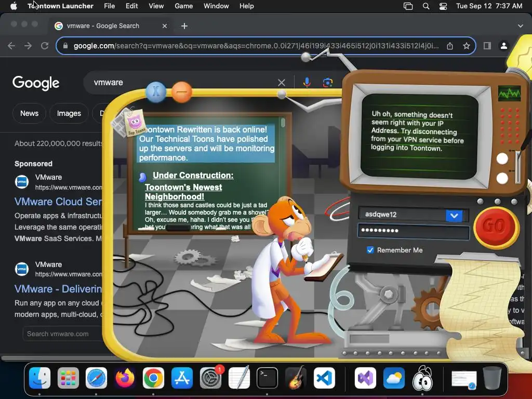Open Visual Studio from the Dock
This screenshot has width=532, height=399.
tap(365, 378)
